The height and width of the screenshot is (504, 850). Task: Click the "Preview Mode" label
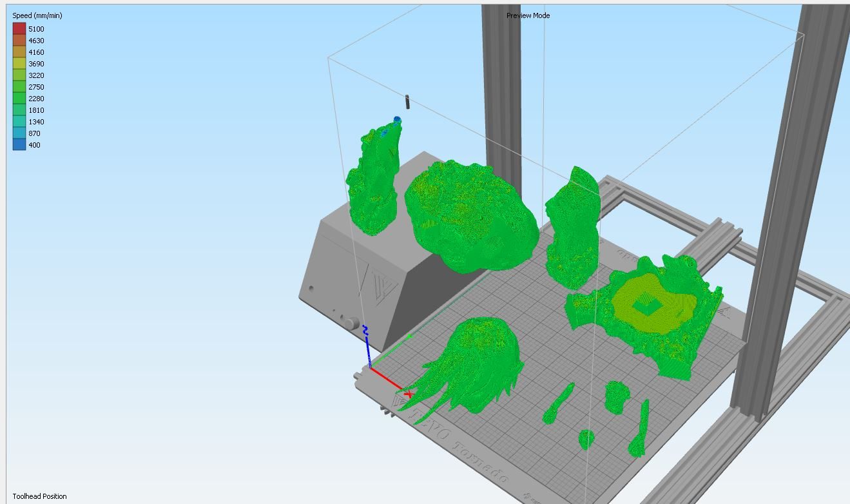point(528,15)
